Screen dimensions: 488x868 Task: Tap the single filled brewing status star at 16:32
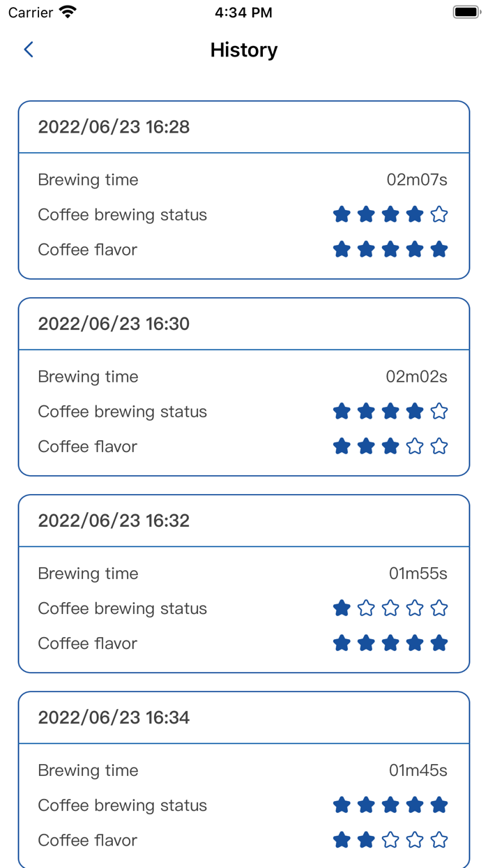coord(342,608)
